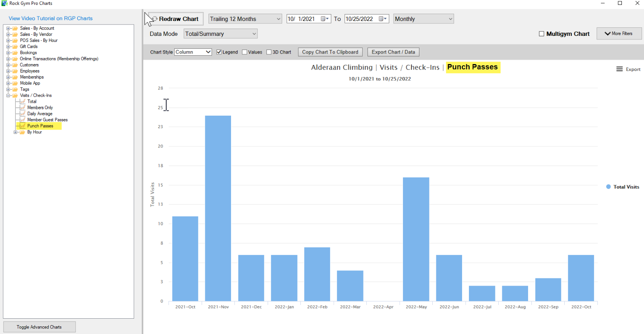Toggle Total Visits legend series marker

pos(608,187)
